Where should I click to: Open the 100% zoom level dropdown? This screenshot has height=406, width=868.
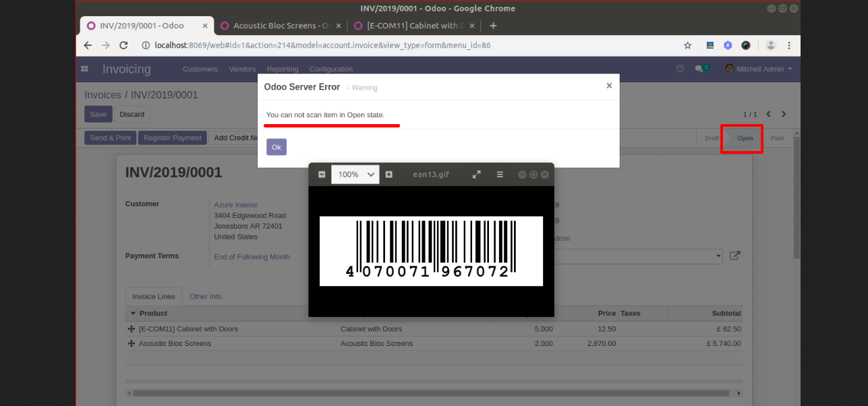355,174
